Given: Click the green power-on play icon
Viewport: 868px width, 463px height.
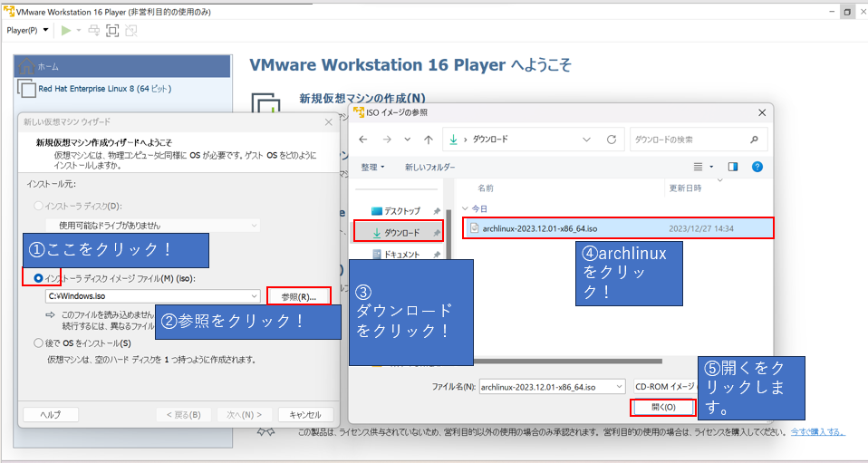Looking at the screenshot, I should 66,31.
